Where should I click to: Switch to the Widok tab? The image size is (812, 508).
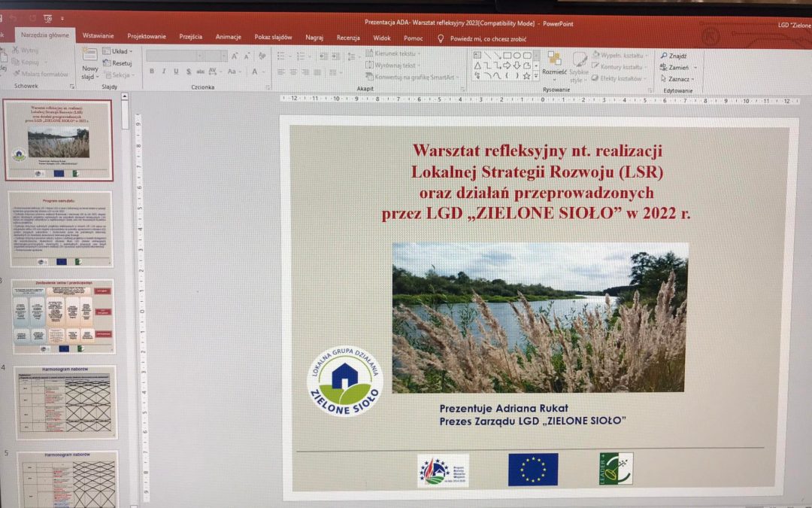coord(382,38)
